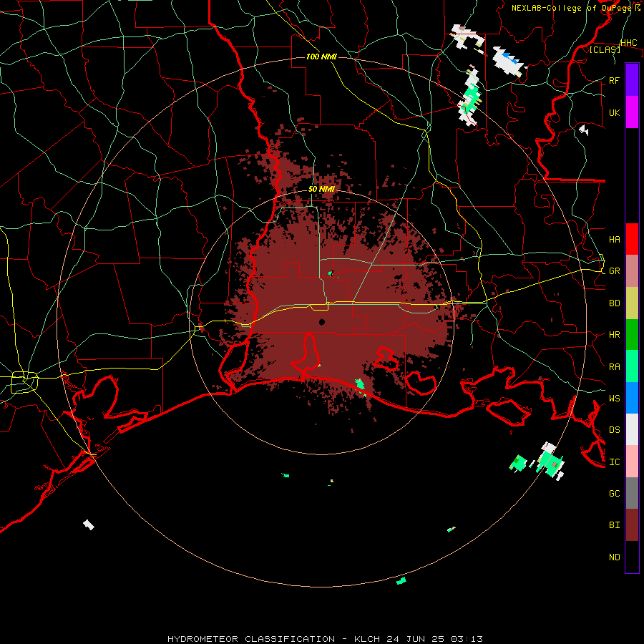
Task: Click the 'RF' legend label
Action: (614, 80)
